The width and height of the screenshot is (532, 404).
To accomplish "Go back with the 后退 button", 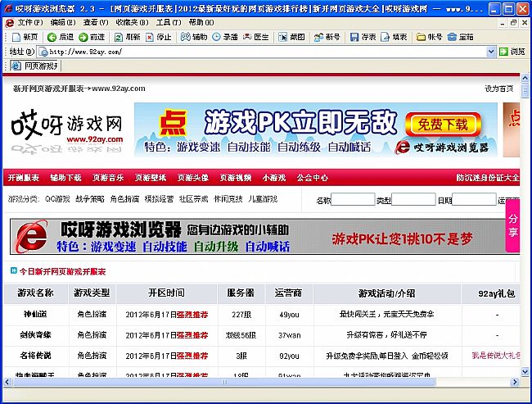I will (x=61, y=37).
